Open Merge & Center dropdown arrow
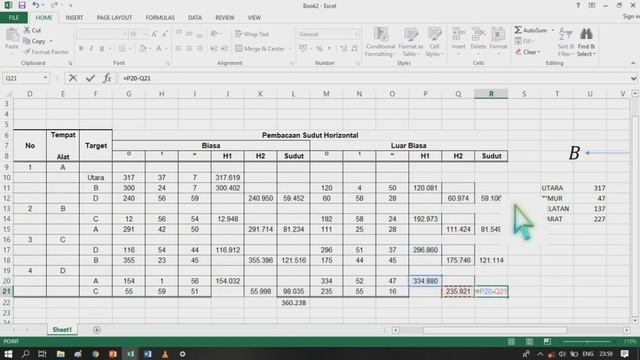640x360 pixels. [290, 49]
